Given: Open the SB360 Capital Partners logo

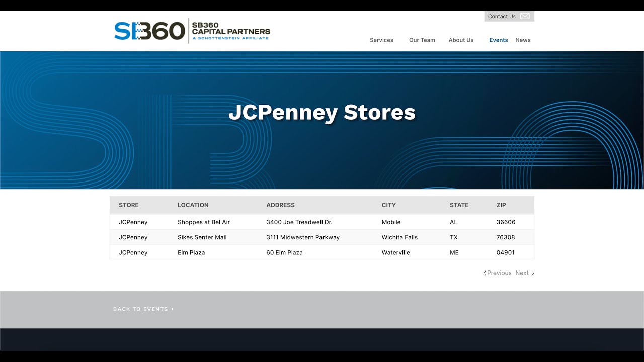Looking at the screenshot, I should (x=192, y=31).
